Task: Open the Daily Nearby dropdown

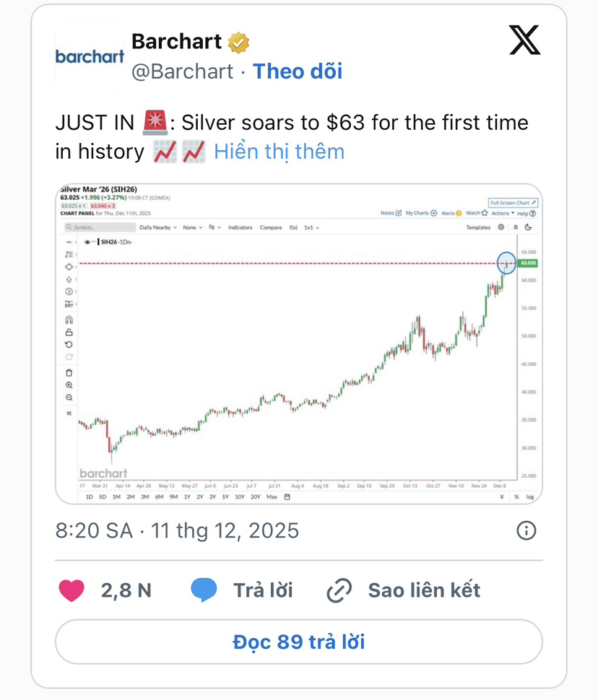Action: 158,227
